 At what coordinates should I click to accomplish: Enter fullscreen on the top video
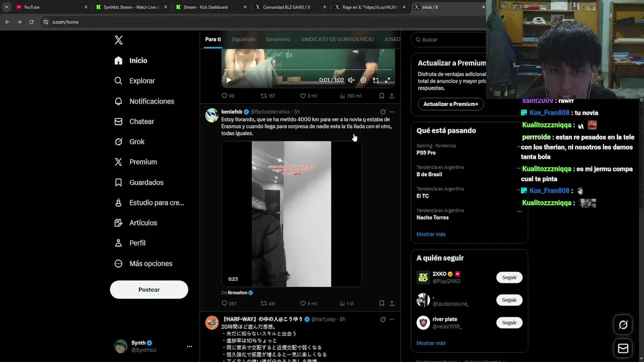click(387, 80)
